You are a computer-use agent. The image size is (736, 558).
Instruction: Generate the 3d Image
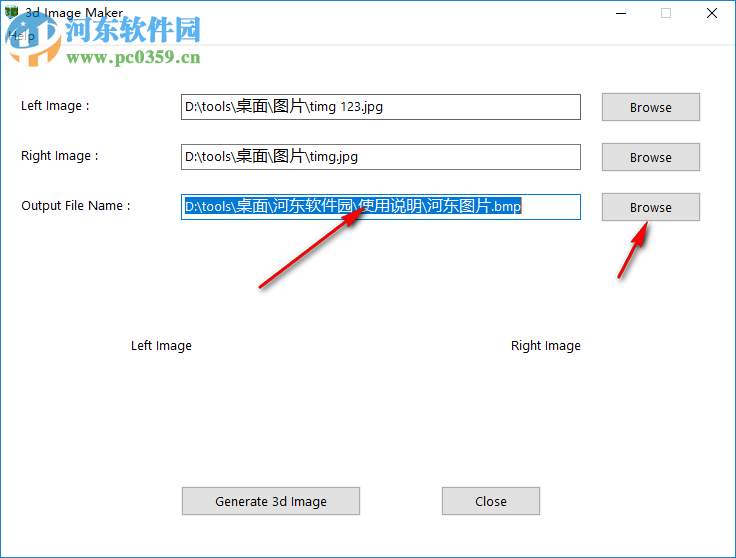[271, 501]
